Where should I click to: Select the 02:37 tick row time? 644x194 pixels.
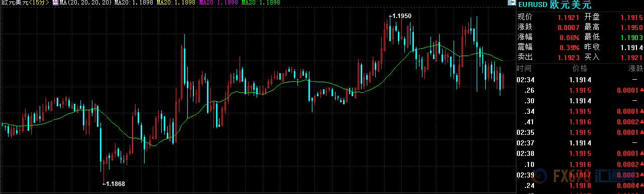[x=526, y=143]
